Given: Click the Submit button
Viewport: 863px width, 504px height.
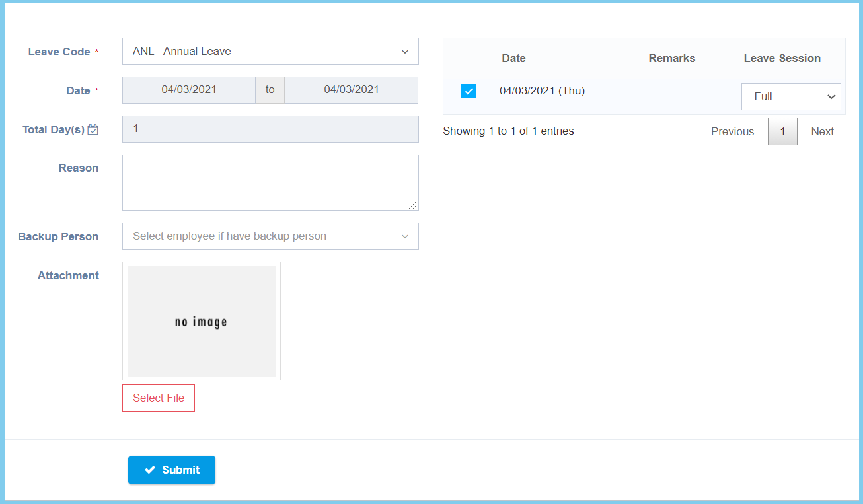Looking at the screenshot, I should [172, 470].
